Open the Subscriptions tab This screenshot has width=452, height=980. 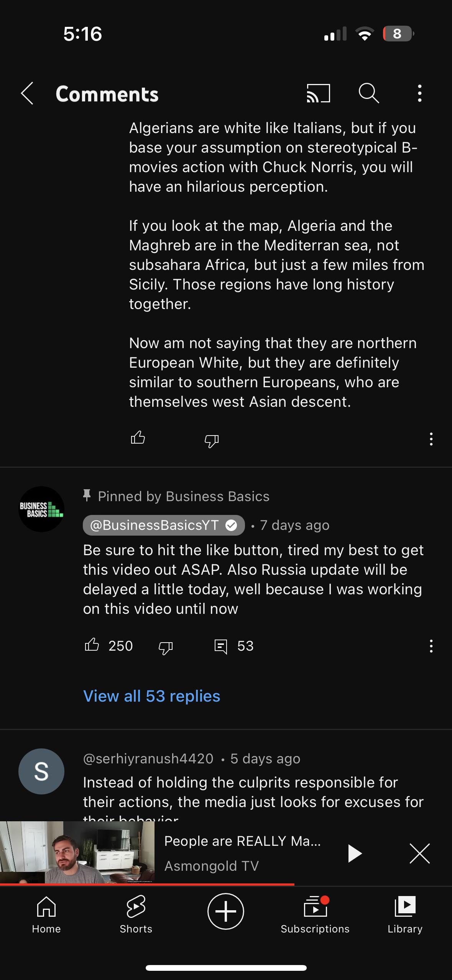[315, 914]
